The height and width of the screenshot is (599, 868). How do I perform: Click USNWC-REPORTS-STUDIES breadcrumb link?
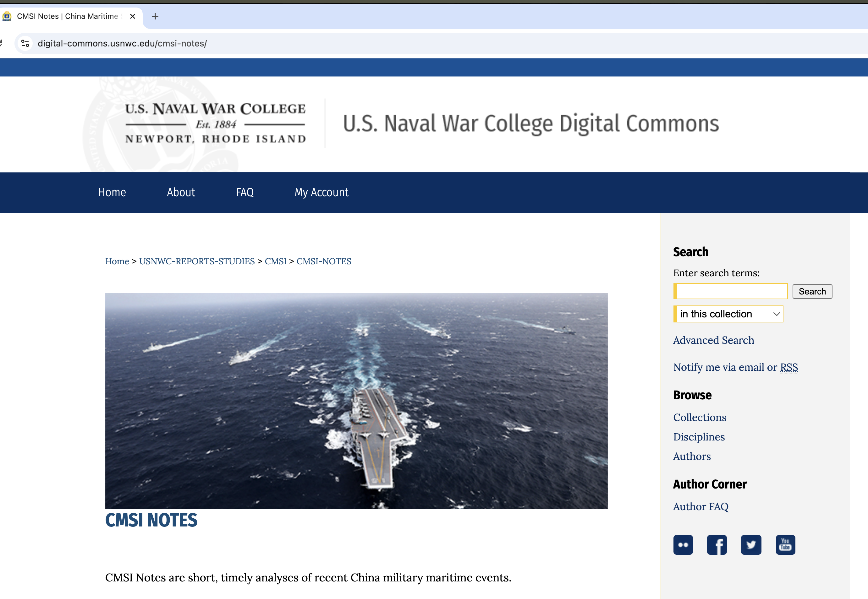click(197, 261)
